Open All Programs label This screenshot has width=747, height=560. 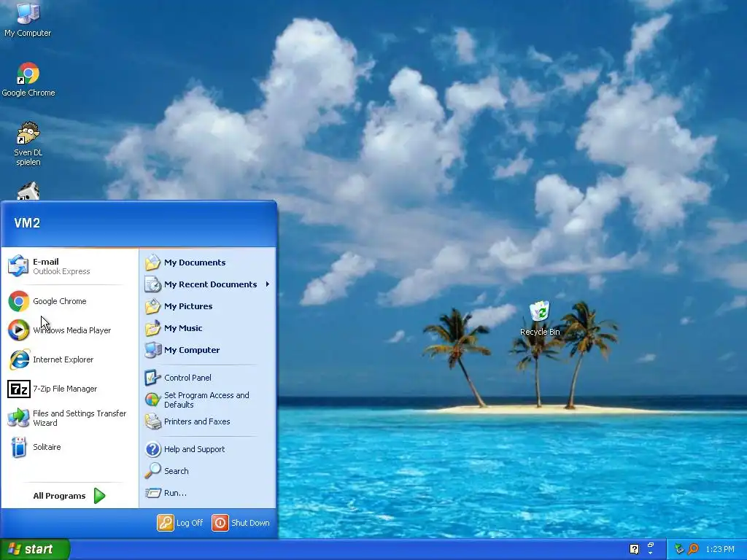click(x=59, y=496)
